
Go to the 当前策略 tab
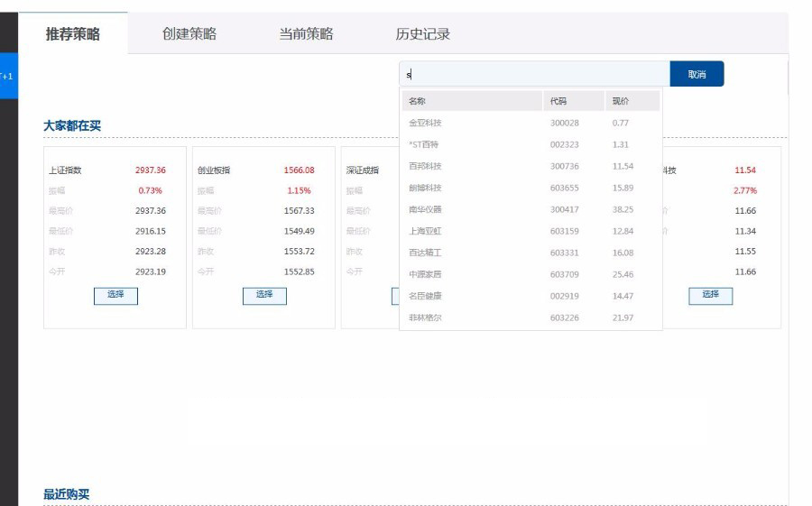(x=306, y=34)
